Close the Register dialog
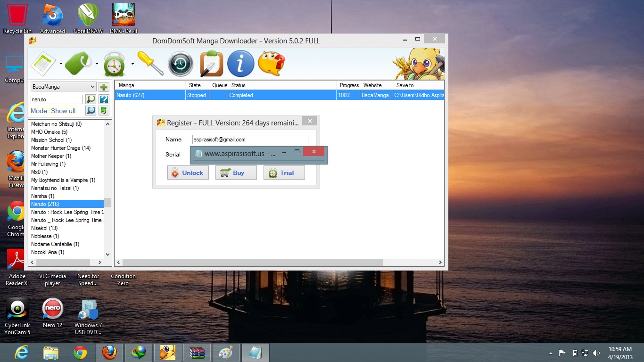This screenshot has width=644, height=362. pyautogui.click(x=310, y=121)
